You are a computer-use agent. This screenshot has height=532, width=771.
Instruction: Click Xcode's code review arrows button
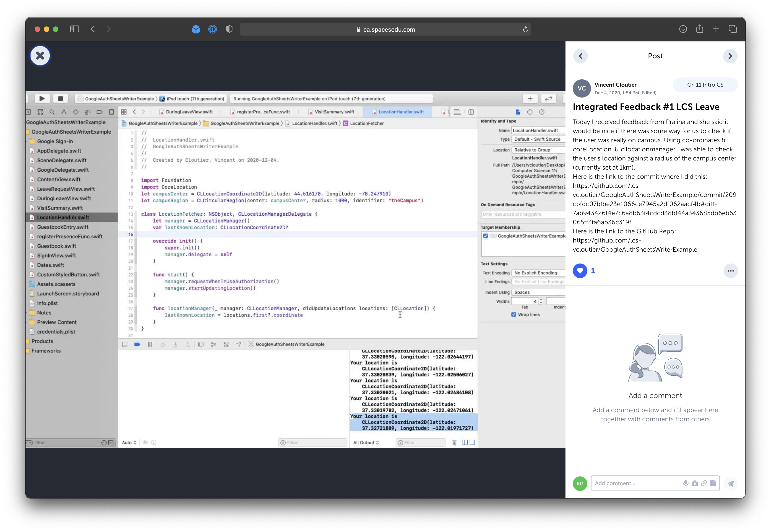[x=548, y=99]
